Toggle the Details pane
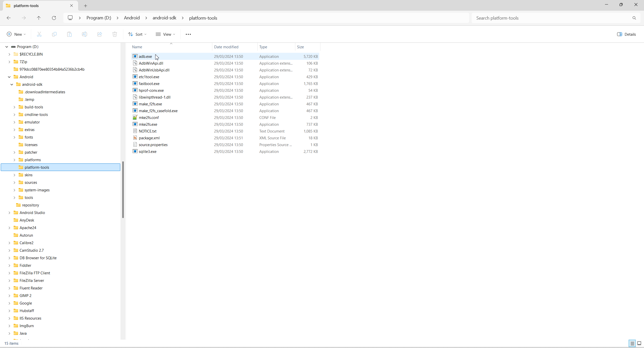The width and height of the screenshot is (644, 348). (x=626, y=34)
